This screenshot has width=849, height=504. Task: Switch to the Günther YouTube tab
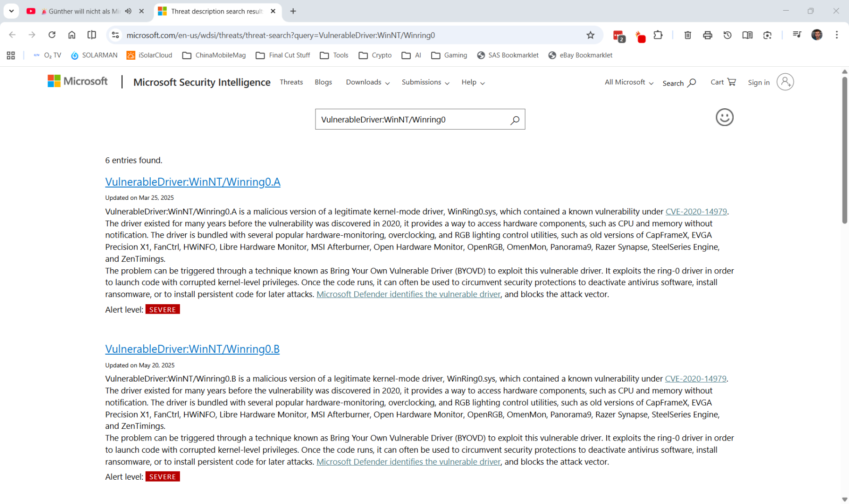[x=79, y=11]
